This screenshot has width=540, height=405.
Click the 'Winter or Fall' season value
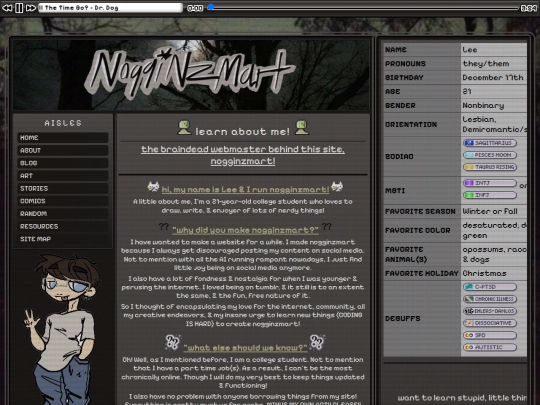pos(490,211)
